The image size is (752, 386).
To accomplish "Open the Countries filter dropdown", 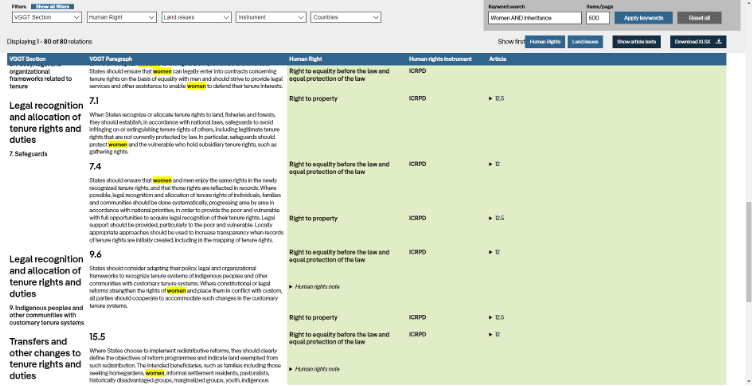I will coord(346,17).
